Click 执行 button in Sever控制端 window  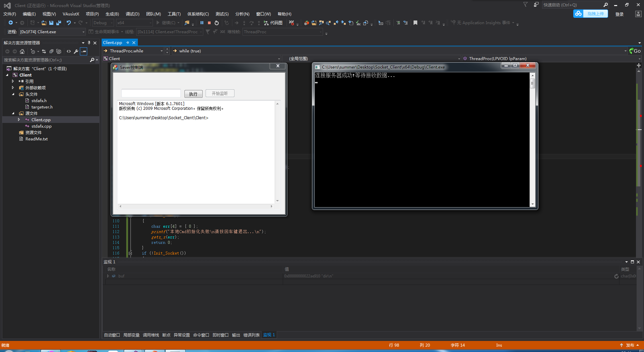point(193,94)
